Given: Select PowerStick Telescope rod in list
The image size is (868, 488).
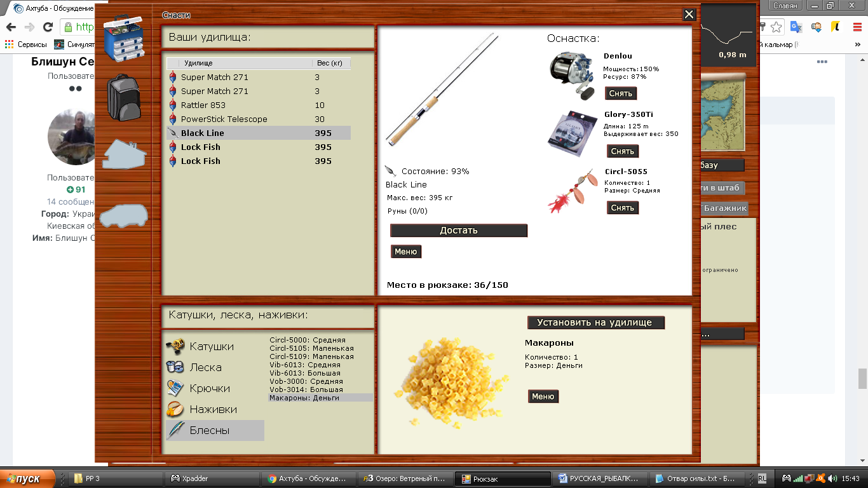Looking at the screenshot, I should tap(224, 119).
